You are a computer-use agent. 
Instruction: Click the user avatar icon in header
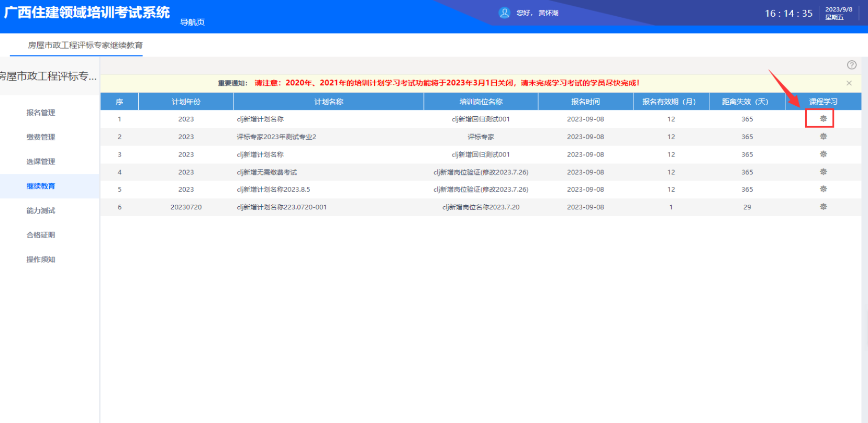[x=504, y=13]
